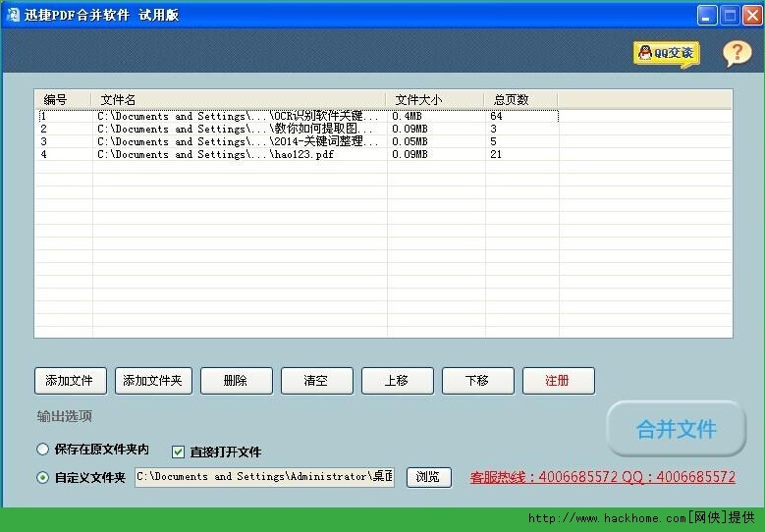This screenshot has height=532, width=765.
Task: Select 保存在原文件夹内 radio option
Action: 42,450
